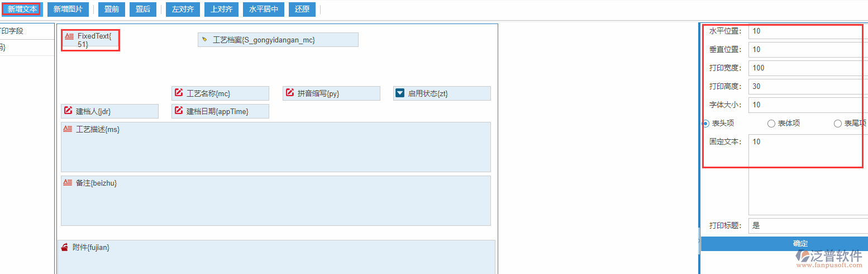This screenshot has height=274, width=868.
Task: Select the 表尾项 radio option
Action: (837, 123)
